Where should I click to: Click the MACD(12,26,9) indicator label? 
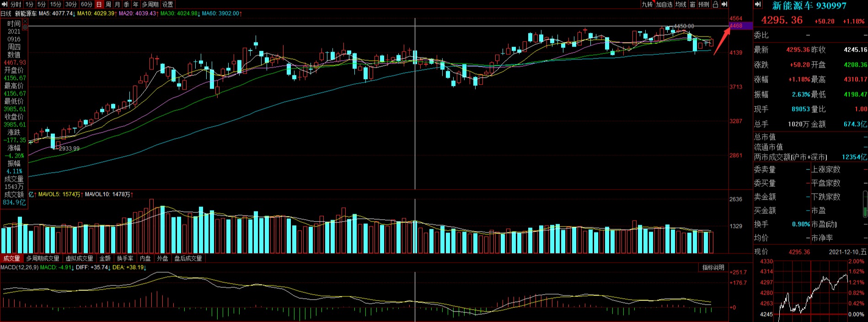[19, 267]
